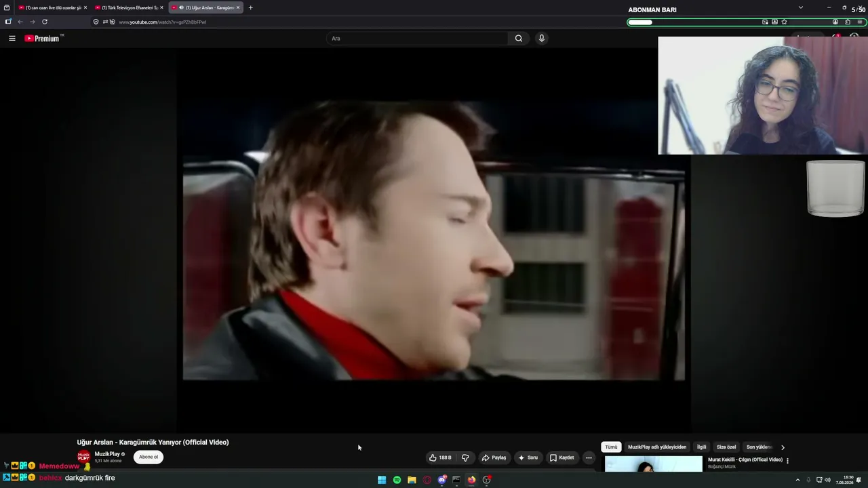Open the Firefox taskbar icon

click(x=471, y=480)
